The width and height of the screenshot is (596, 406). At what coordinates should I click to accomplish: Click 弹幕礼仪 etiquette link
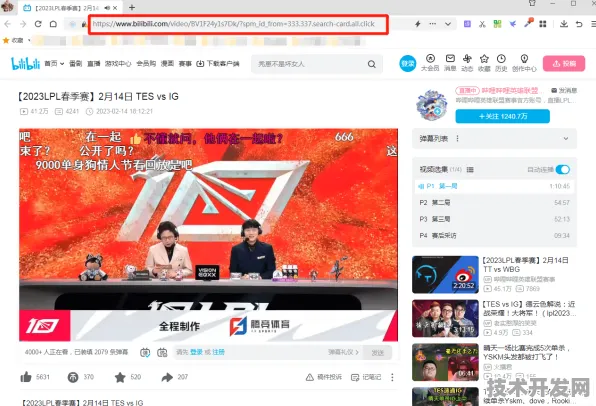[343, 352]
